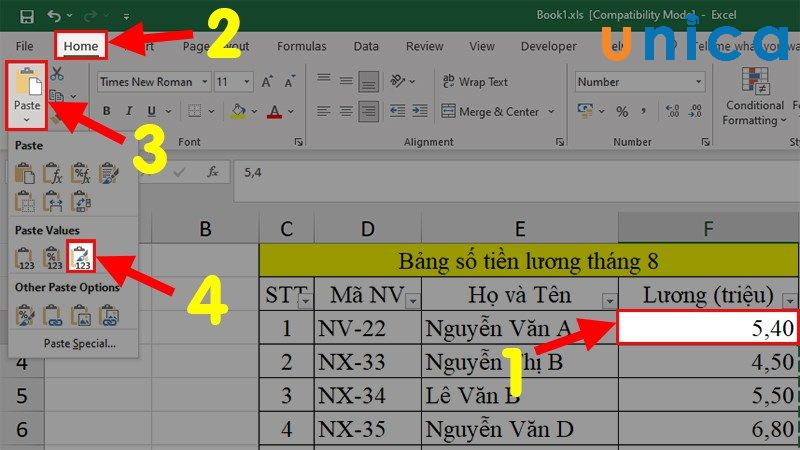Pick the Transpose paste icon

coord(81,202)
